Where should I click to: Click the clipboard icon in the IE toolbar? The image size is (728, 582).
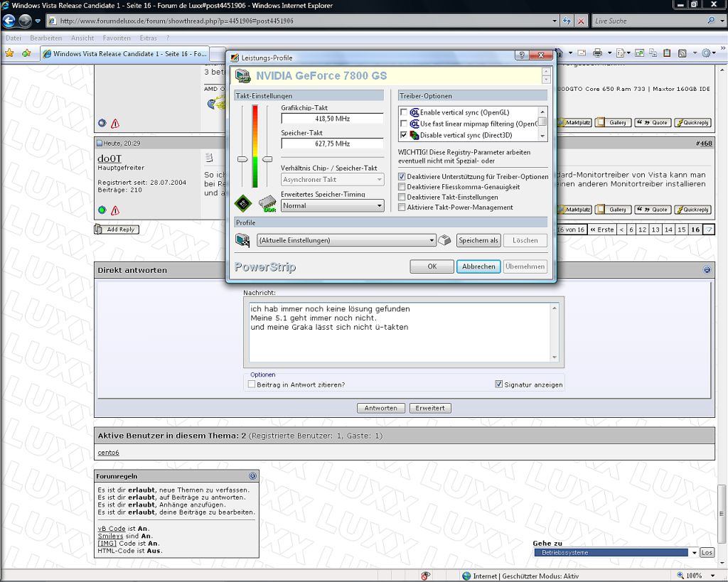[x=667, y=53]
